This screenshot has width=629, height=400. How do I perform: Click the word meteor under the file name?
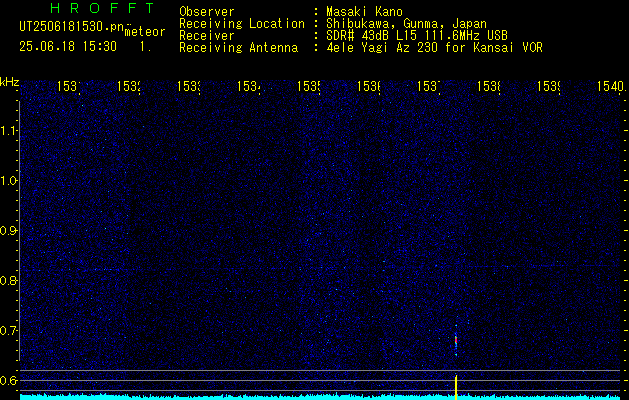click(145, 32)
